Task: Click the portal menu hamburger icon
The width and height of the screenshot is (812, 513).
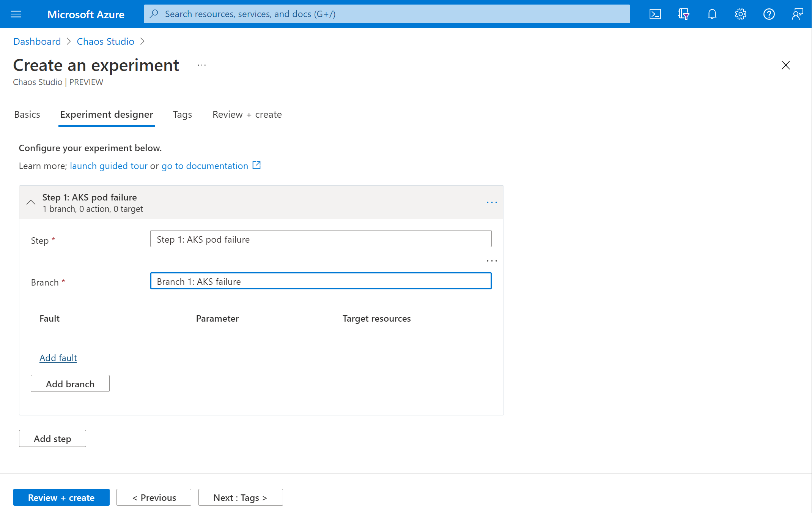Action: pos(17,13)
